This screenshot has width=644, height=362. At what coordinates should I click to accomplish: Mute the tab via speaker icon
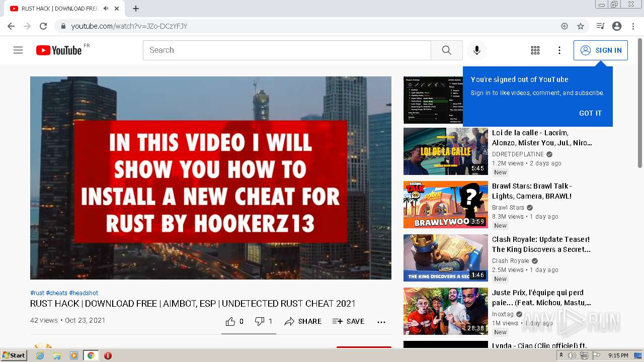point(106,9)
